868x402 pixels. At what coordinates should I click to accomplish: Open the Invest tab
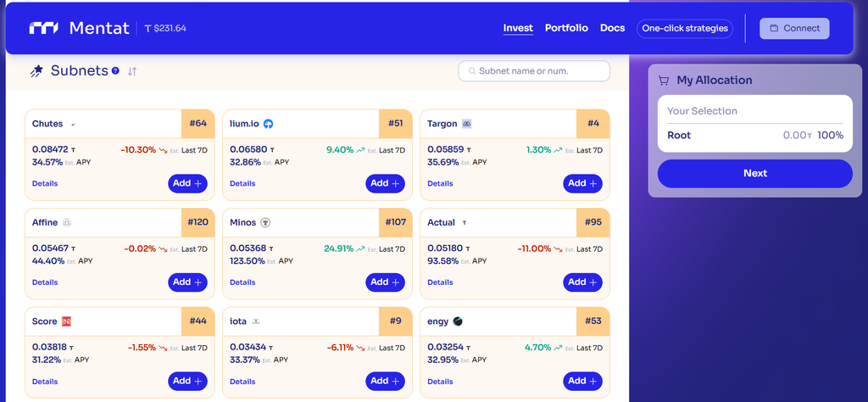(x=518, y=28)
